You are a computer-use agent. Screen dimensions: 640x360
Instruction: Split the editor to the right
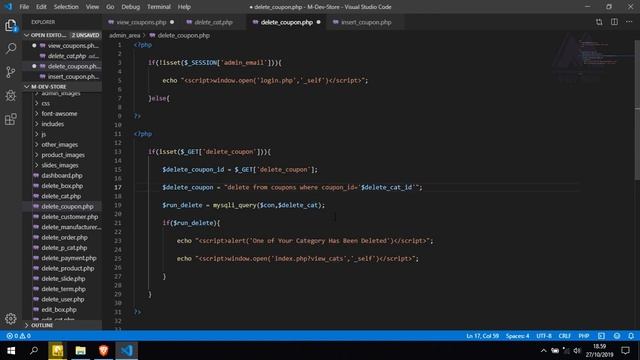(614, 22)
